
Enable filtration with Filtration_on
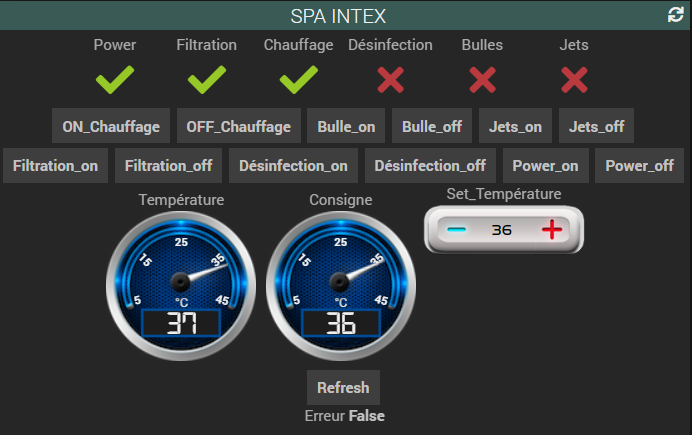(x=55, y=165)
